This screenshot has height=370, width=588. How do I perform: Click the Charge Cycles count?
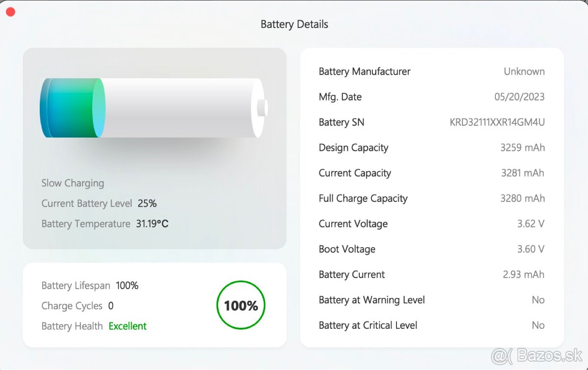click(111, 306)
